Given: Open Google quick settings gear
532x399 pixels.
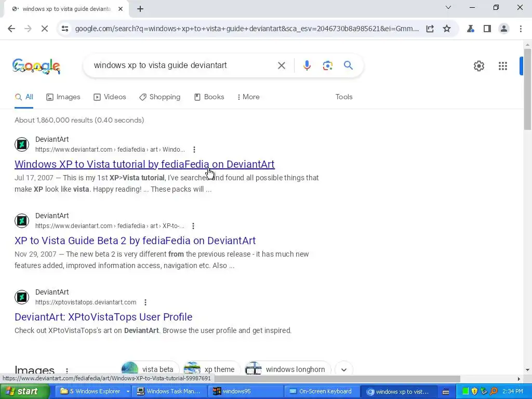Looking at the screenshot, I should click(478, 66).
